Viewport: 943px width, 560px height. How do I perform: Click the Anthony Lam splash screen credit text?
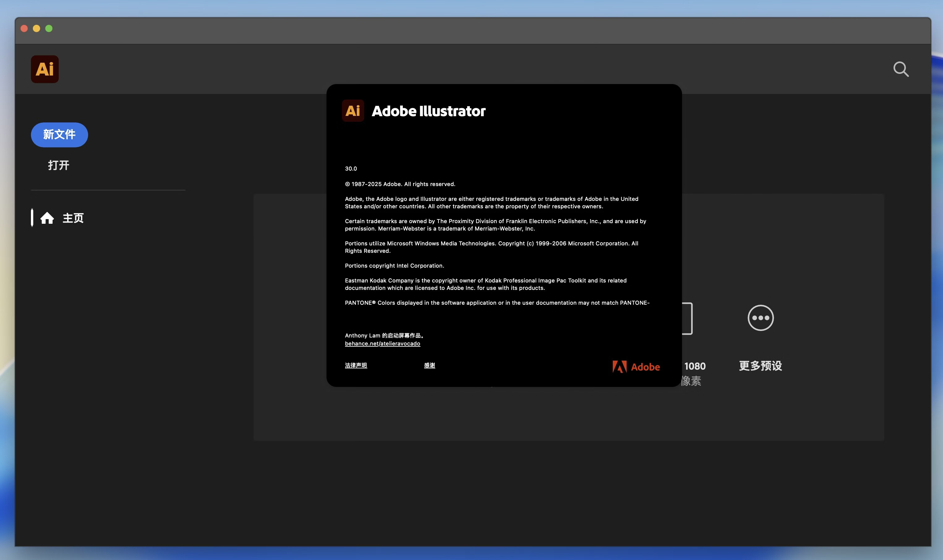[x=384, y=335]
